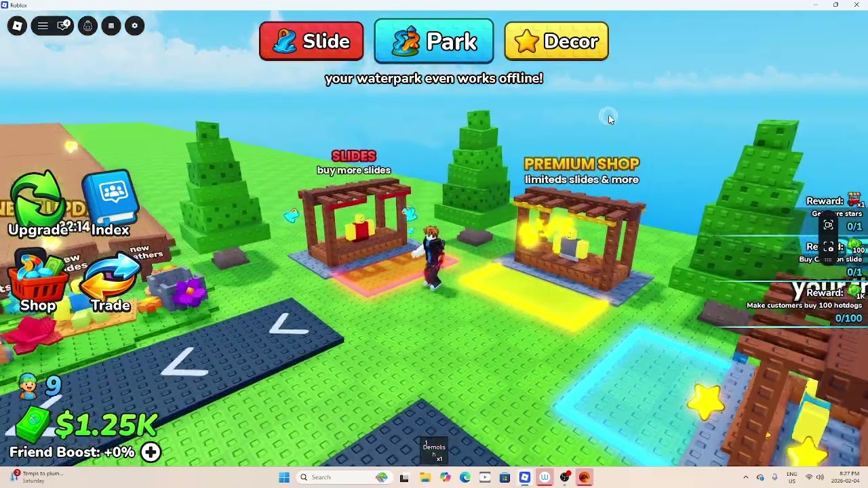
Task: Click the $1.25K cash display
Action: (106, 425)
